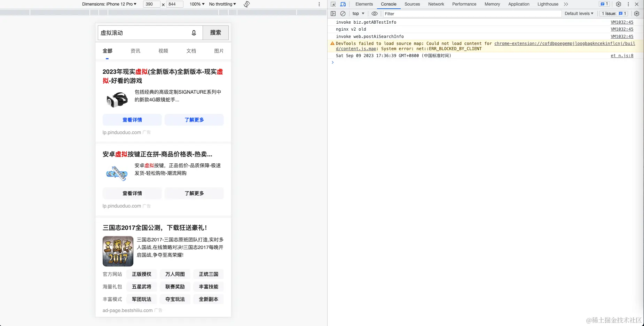The height and width of the screenshot is (326, 644).
Task: Toggle the device toolbar
Action: pyautogui.click(x=343, y=4)
